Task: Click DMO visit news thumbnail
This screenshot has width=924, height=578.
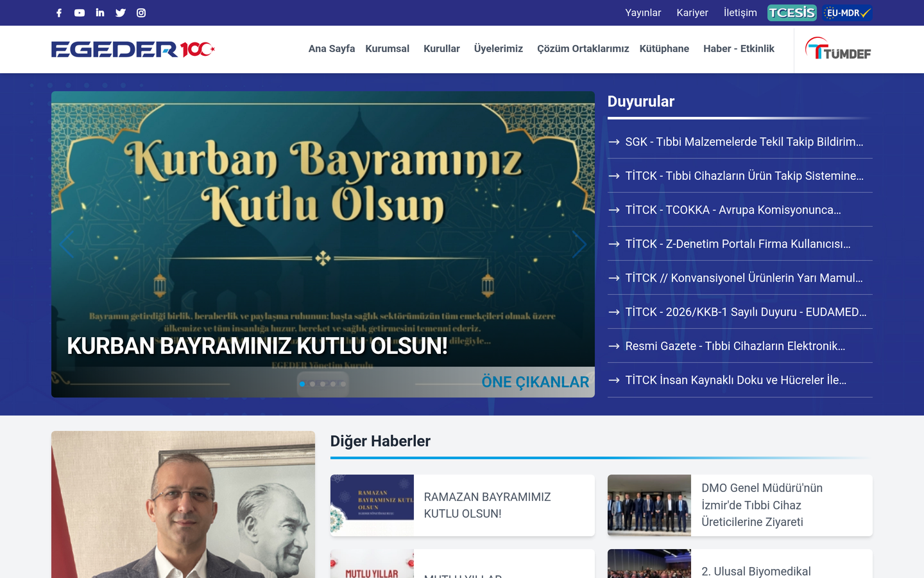Action: [x=649, y=505]
